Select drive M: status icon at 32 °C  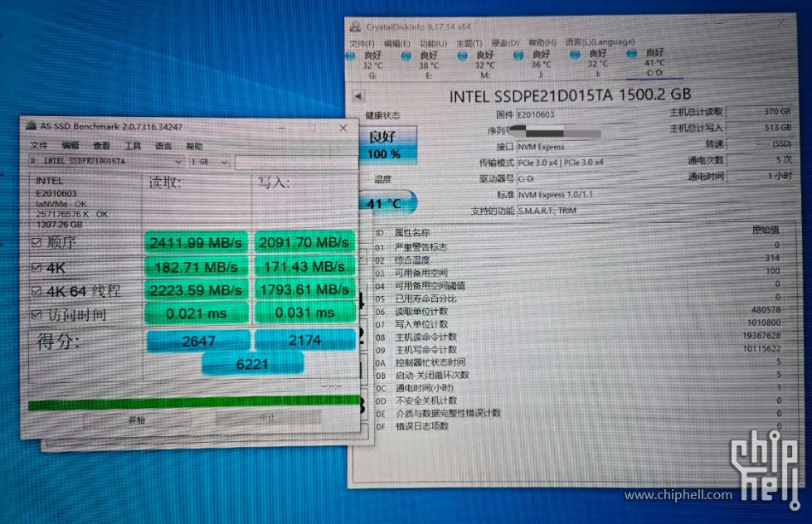[463, 56]
